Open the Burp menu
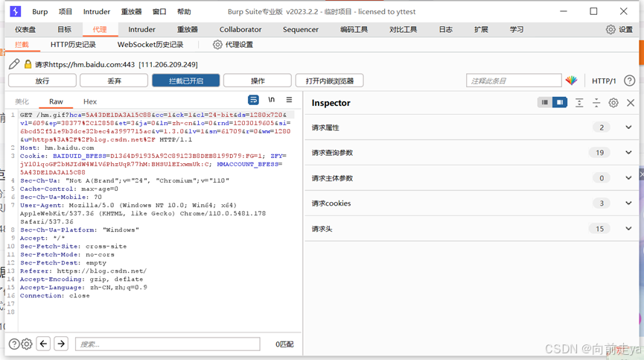Image resolution: width=644 pixels, height=360 pixels. [40, 11]
